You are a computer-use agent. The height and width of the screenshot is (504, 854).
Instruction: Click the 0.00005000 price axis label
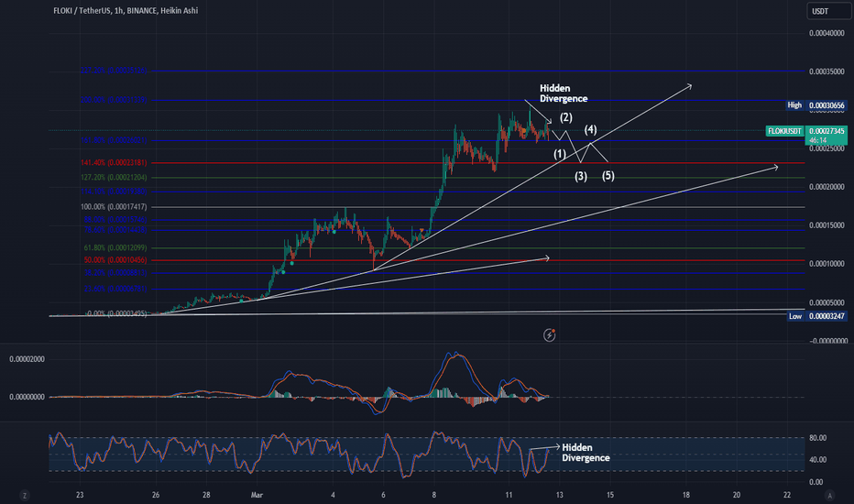tap(827, 302)
